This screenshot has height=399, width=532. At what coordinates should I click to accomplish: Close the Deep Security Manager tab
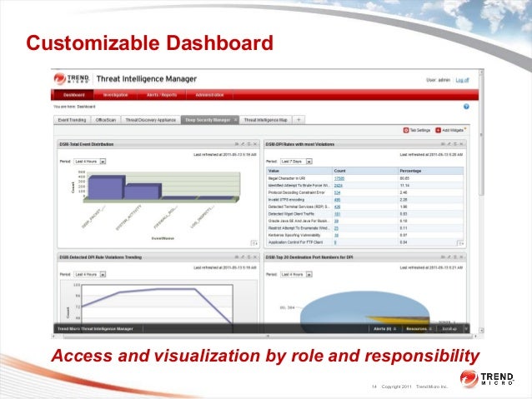[x=235, y=120]
